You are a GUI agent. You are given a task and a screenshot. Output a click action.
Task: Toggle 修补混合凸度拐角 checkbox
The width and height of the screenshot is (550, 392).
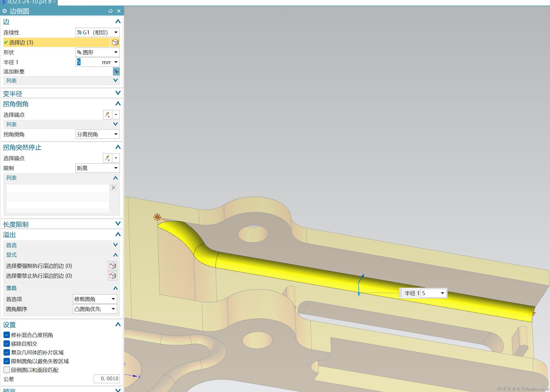(6, 335)
